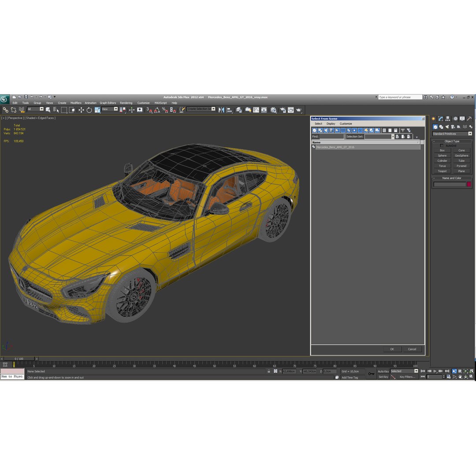Viewport: 476px width, 476px height.
Task: Open Standard Primitives dropdown
Action: pos(452,134)
